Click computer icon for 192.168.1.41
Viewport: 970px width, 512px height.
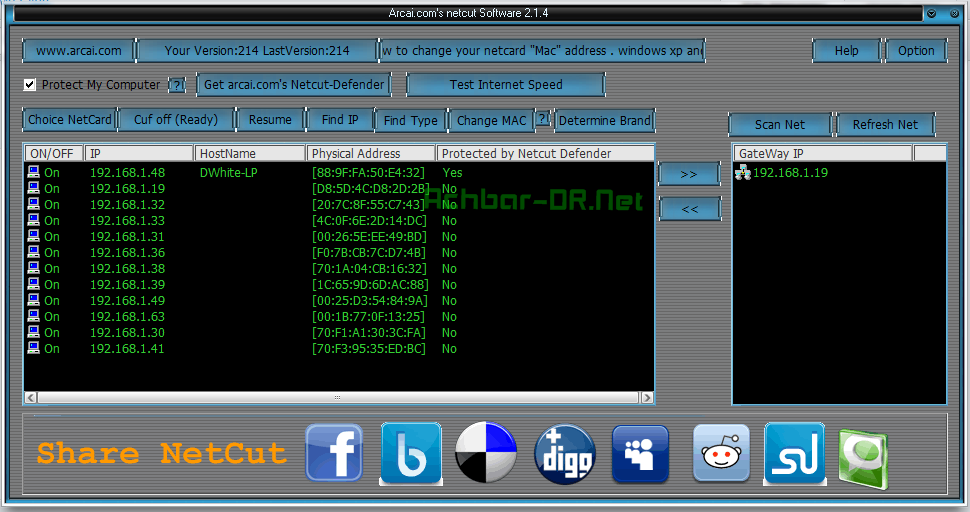[33, 348]
